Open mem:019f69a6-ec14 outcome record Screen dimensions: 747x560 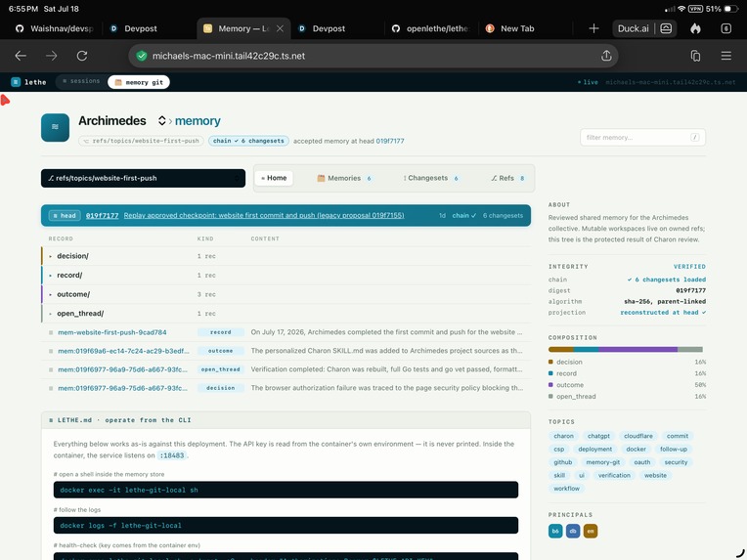[x=123, y=351]
